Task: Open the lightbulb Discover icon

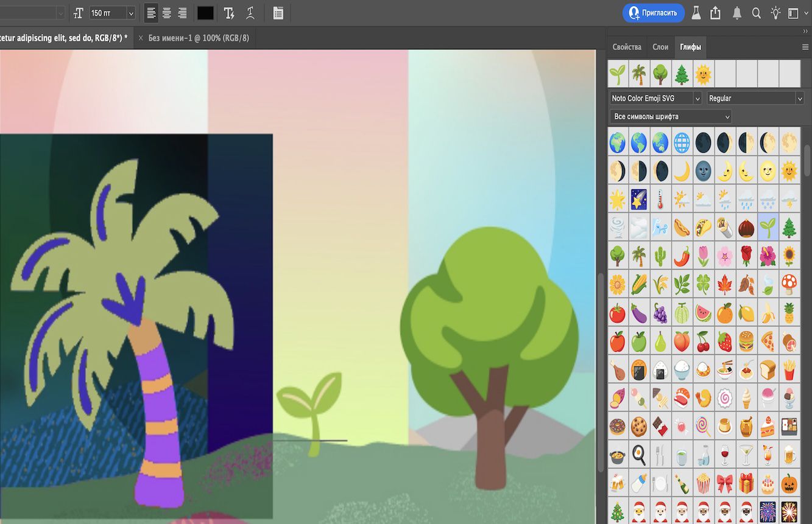Action: pyautogui.click(x=775, y=13)
